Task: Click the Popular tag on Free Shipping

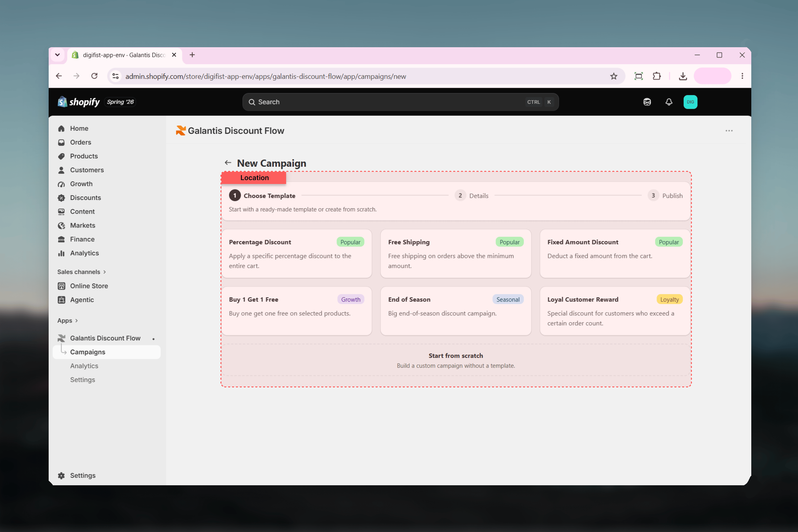Action: pos(509,242)
